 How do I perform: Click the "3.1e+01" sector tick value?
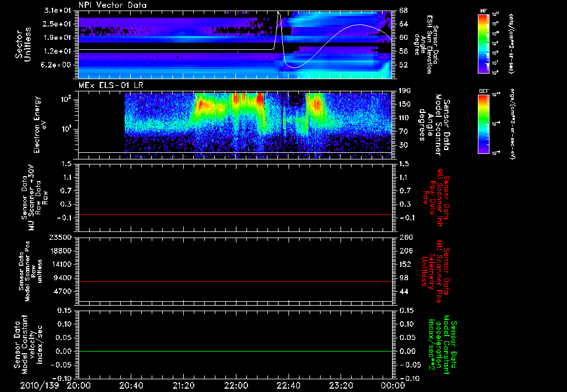59,11
